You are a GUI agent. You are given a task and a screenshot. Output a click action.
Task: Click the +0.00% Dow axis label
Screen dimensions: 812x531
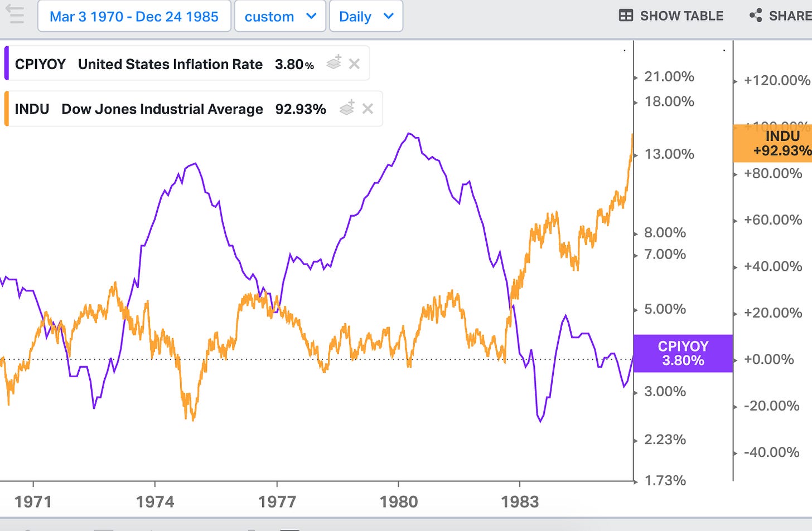[x=769, y=359]
